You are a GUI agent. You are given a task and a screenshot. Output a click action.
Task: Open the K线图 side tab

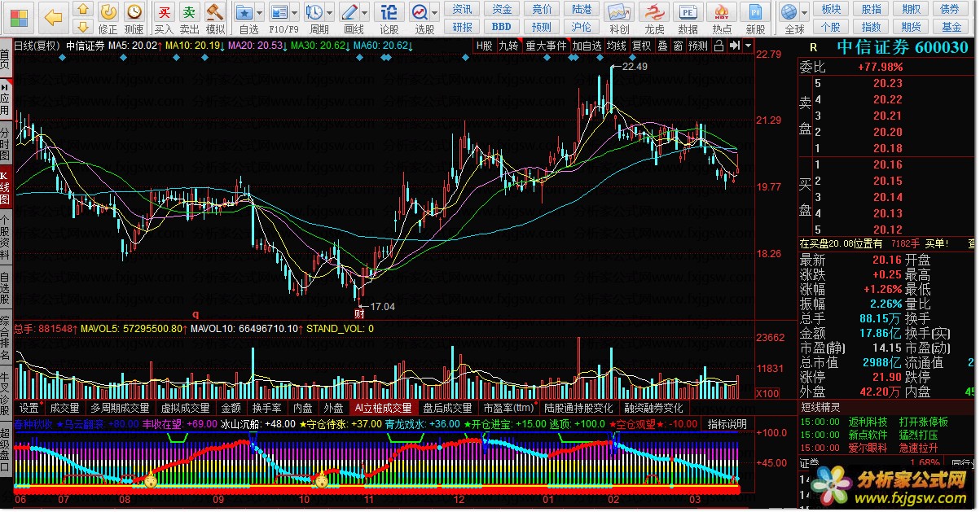pos(5,188)
